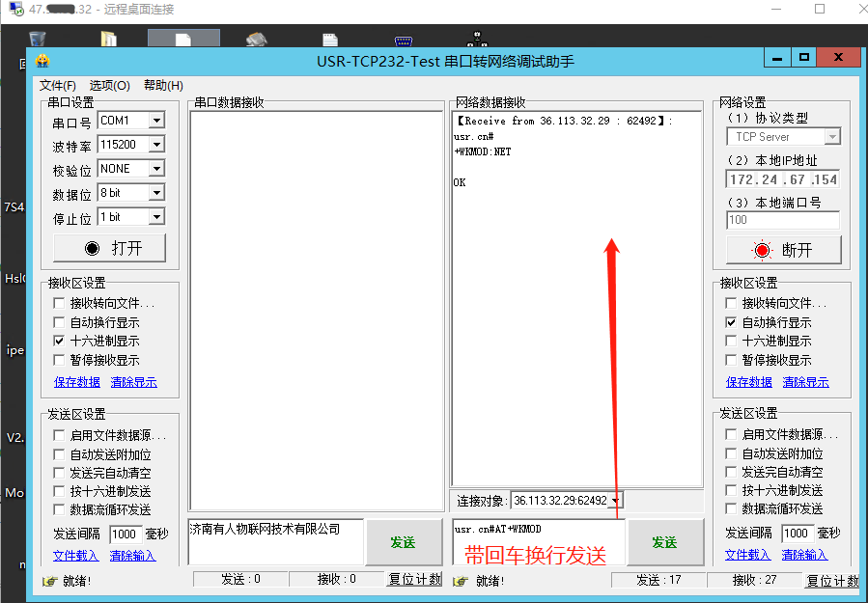The image size is (868, 603).
Task: Click network 保存数据 link
Action: [749, 382]
